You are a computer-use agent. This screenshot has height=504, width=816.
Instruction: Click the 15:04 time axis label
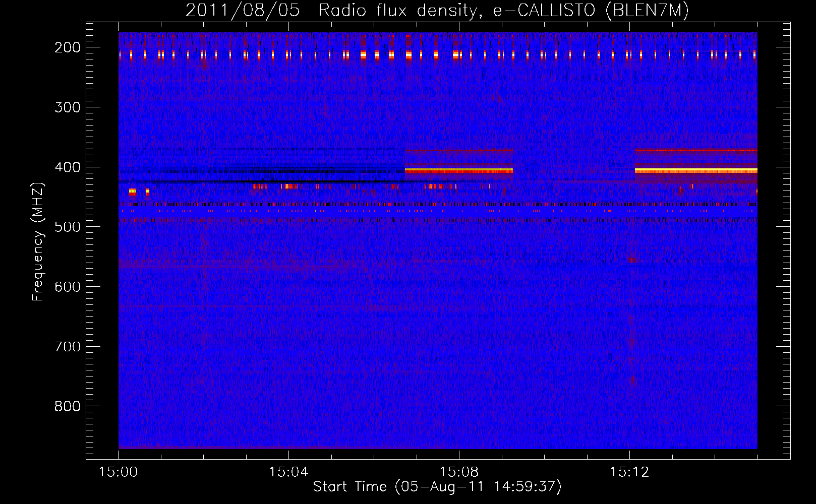(x=288, y=472)
